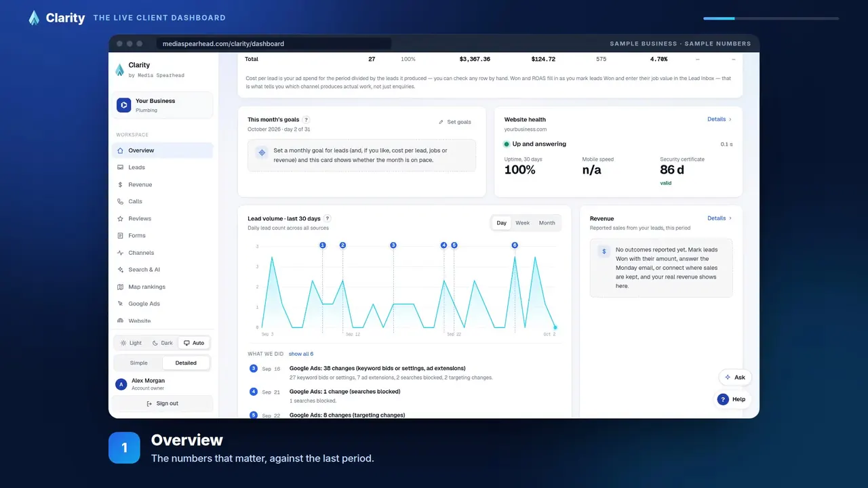This screenshot has width=868, height=488.
Task: Open Revenue via the sidebar dollar icon
Action: pos(121,184)
